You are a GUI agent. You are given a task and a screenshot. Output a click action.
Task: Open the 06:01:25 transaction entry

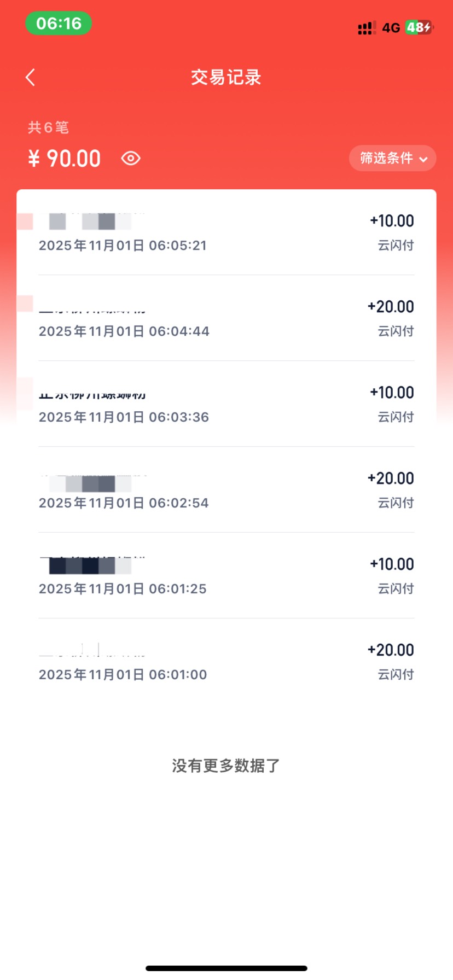coord(226,576)
